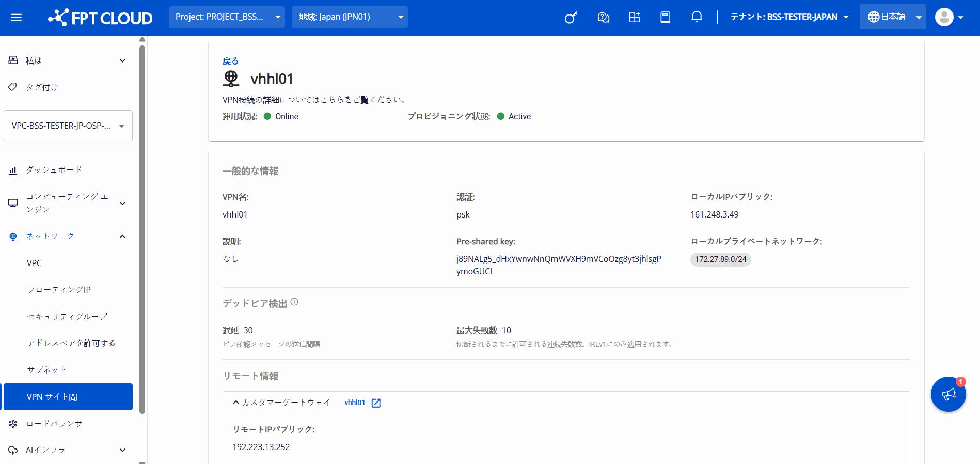Expand the 私は section chevron

[122, 60]
